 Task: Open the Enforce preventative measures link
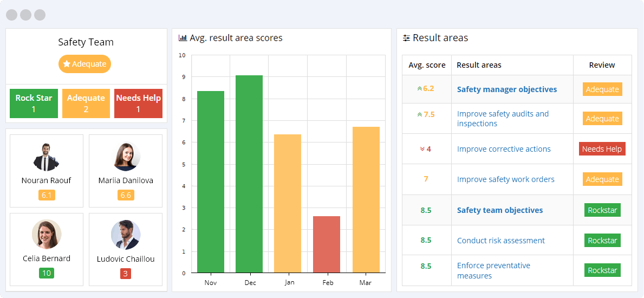click(493, 270)
